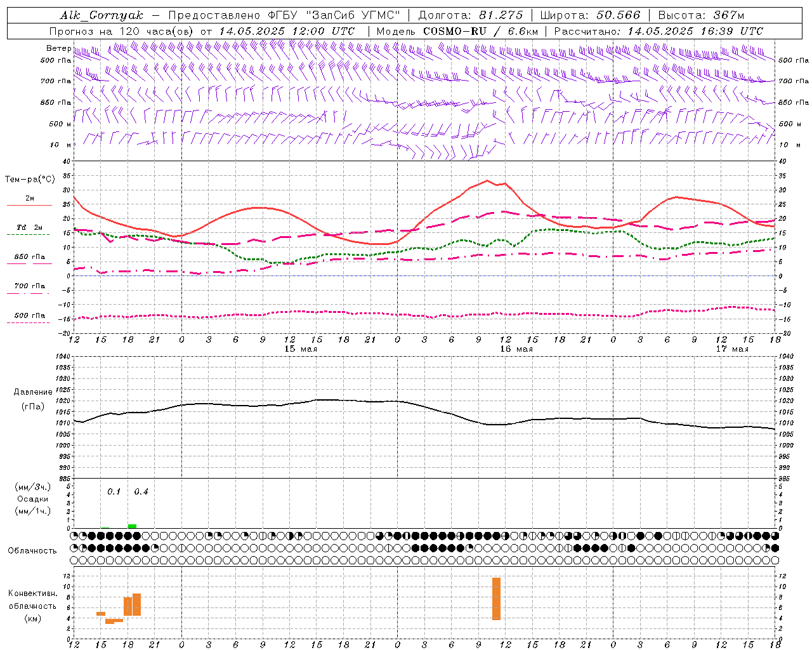Click the 'Осадки' precipitation label

tap(33, 499)
